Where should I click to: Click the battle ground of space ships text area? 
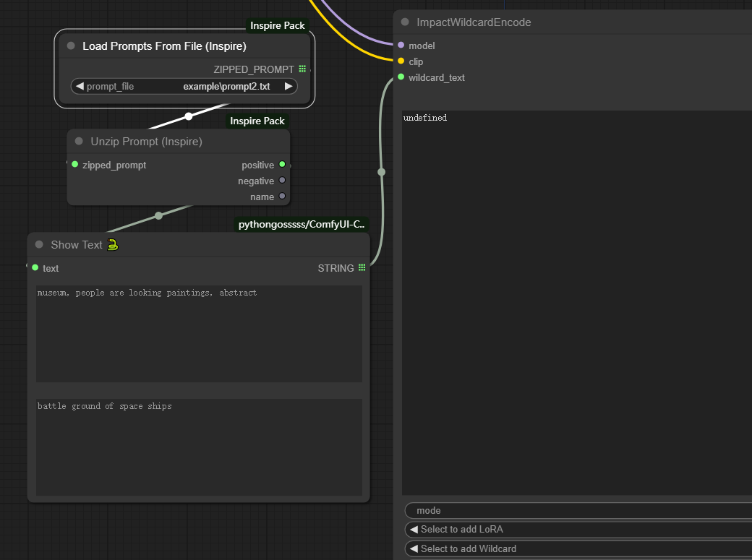coord(199,444)
